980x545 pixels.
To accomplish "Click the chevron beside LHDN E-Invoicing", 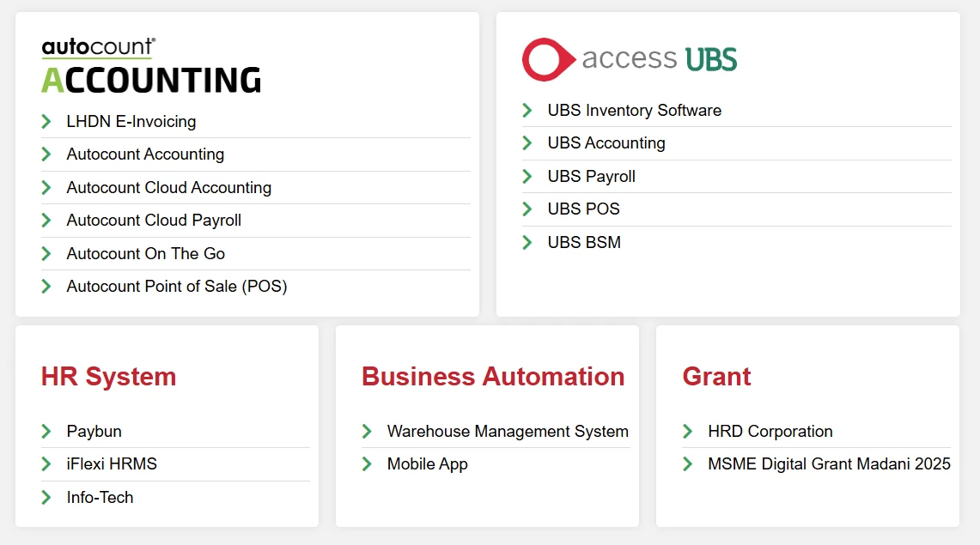I will (x=46, y=121).
